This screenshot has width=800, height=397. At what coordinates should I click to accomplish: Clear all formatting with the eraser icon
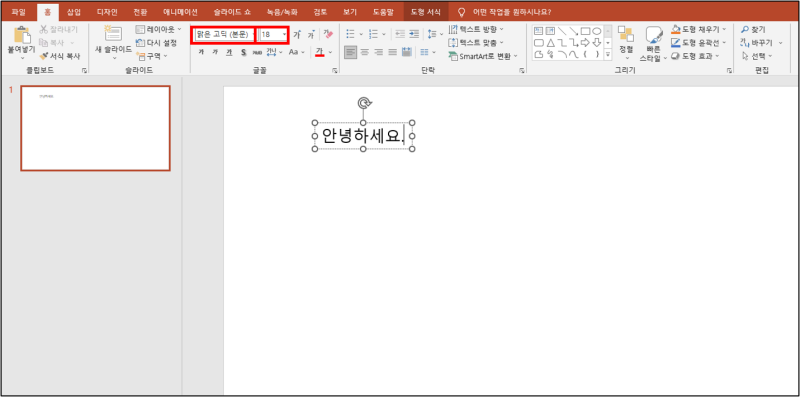[x=328, y=34]
